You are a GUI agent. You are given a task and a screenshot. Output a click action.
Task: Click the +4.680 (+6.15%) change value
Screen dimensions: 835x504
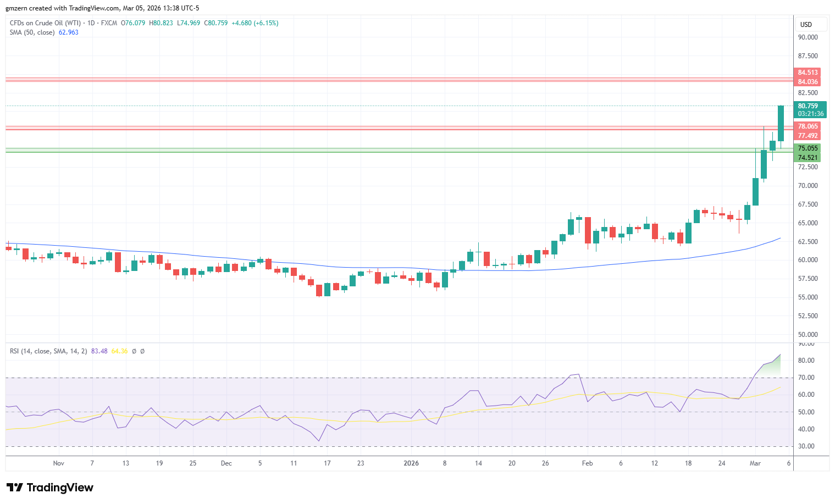255,23
